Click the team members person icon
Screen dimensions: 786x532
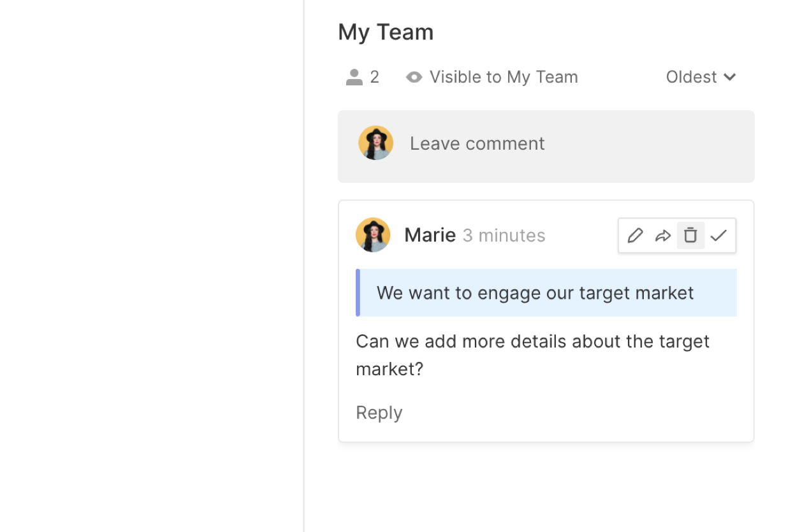[x=354, y=77]
